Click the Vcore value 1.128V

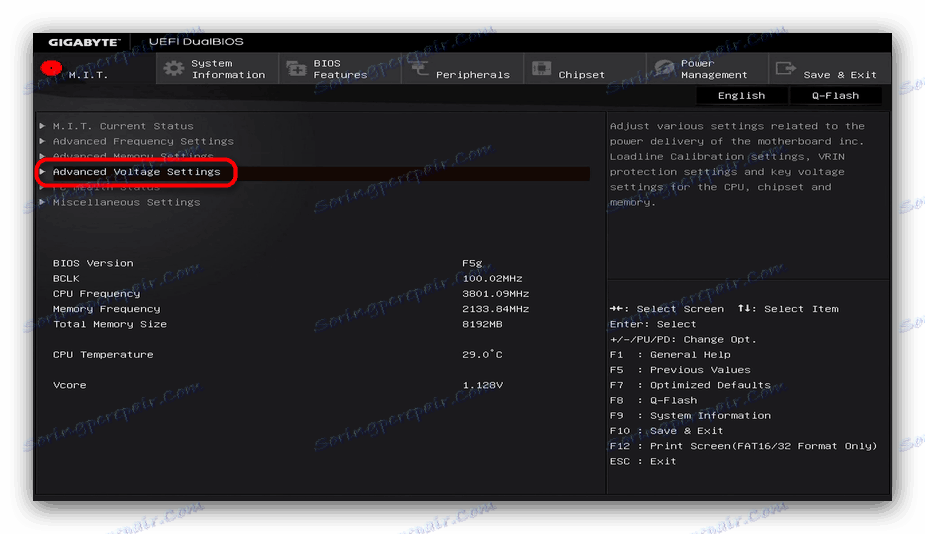pyautogui.click(x=482, y=385)
